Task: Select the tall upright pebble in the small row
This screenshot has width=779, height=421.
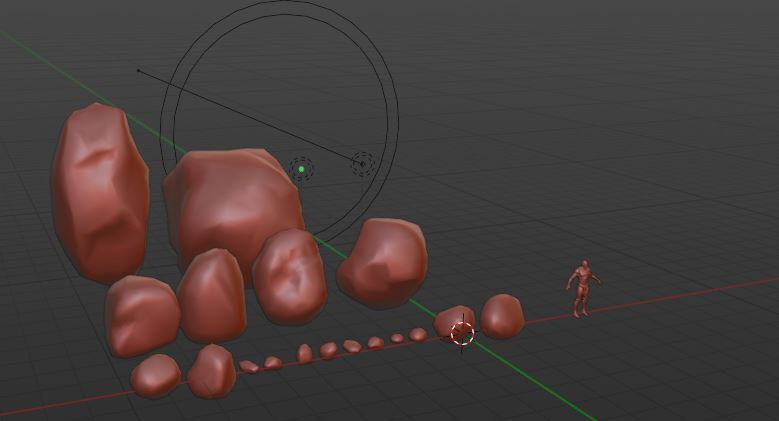Action: [x=304, y=353]
